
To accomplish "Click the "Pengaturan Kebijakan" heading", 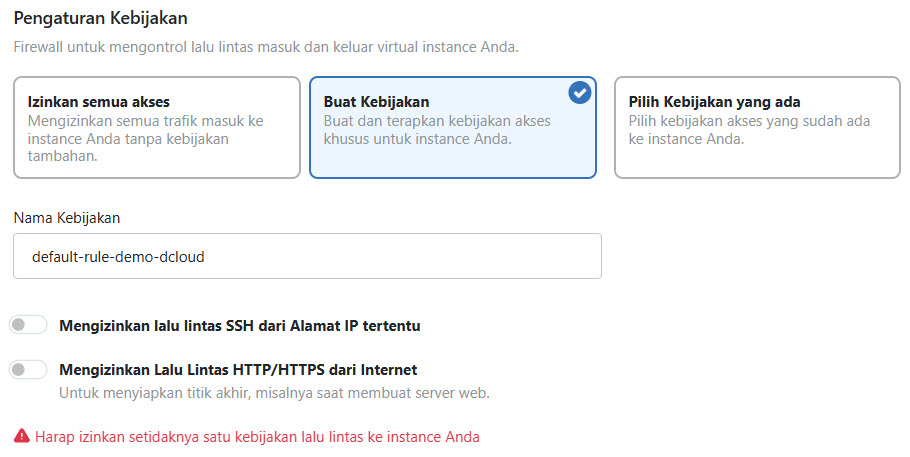I will point(100,18).
